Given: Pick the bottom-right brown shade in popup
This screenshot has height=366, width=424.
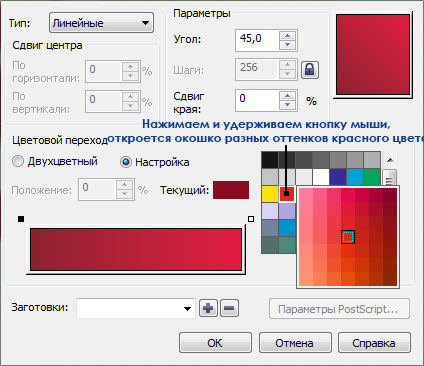Looking at the screenshot, I should point(390,279).
